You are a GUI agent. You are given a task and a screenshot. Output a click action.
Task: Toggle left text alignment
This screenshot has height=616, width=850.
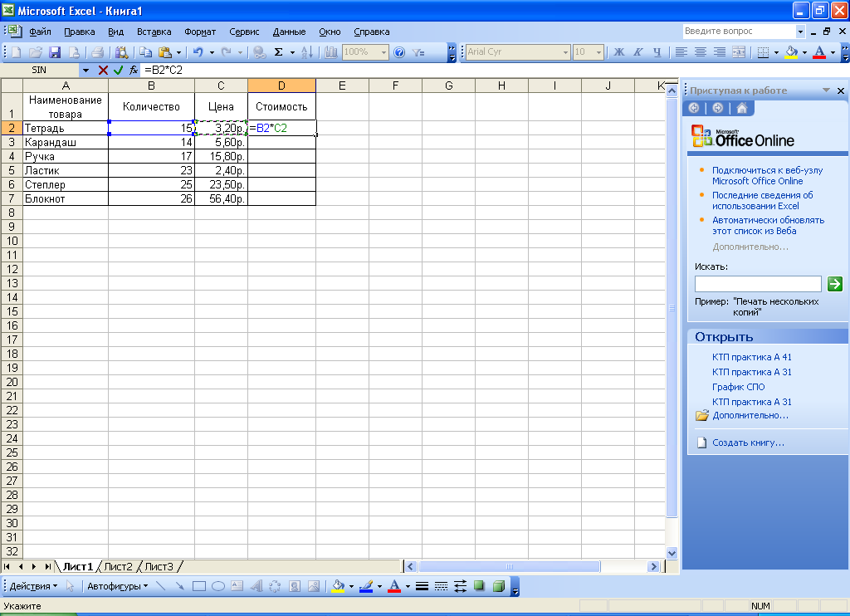click(x=681, y=52)
